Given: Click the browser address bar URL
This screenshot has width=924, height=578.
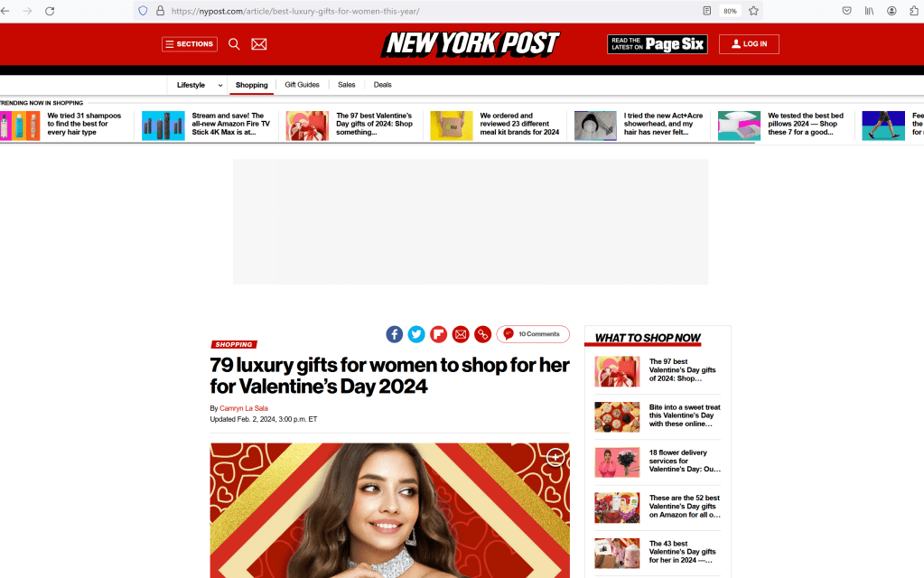Looking at the screenshot, I should click(x=295, y=11).
